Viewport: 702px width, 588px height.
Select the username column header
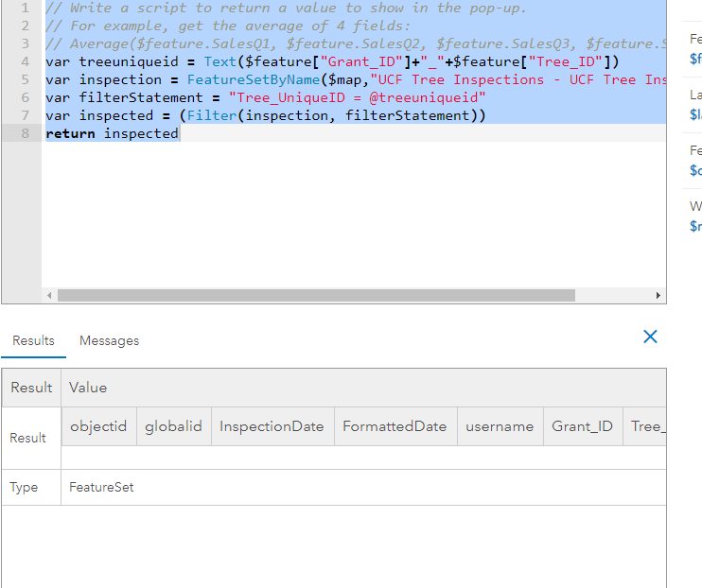click(x=500, y=426)
